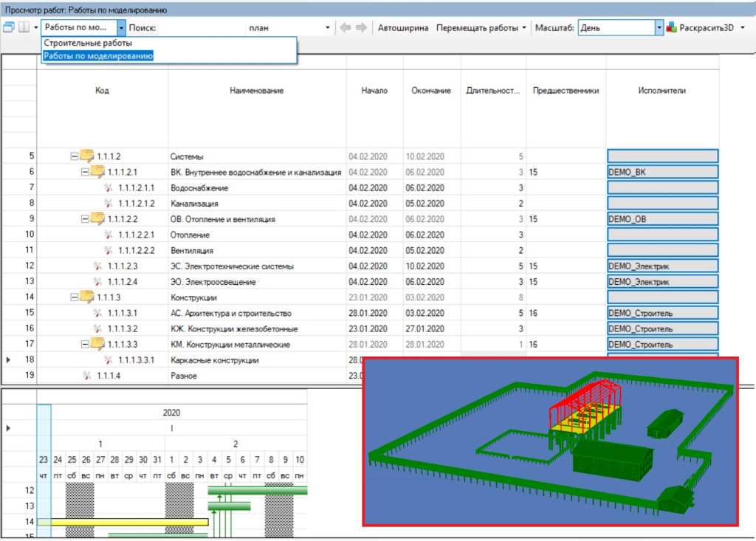Image resolution: width=756 pixels, height=541 pixels.
Task: Click the task icon next to 1.1.1.4 Разное
Action: [x=87, y=376]
